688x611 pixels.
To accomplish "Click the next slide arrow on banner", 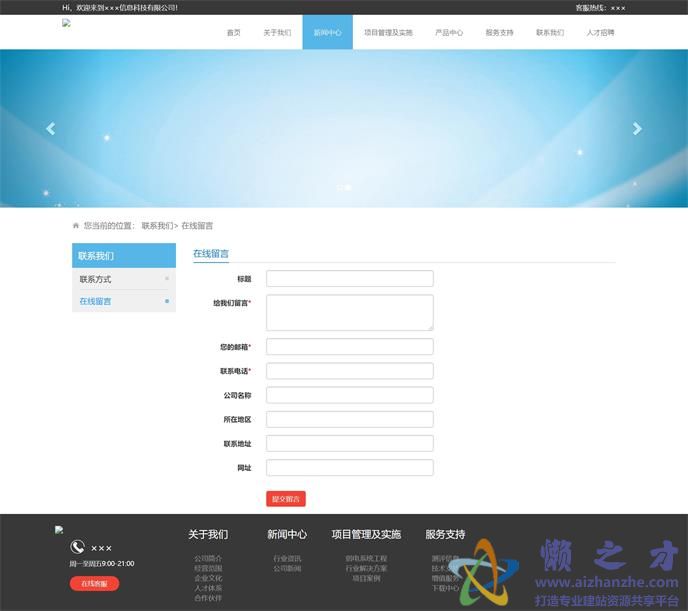I will pyautogui.click(x=636, y=128).
